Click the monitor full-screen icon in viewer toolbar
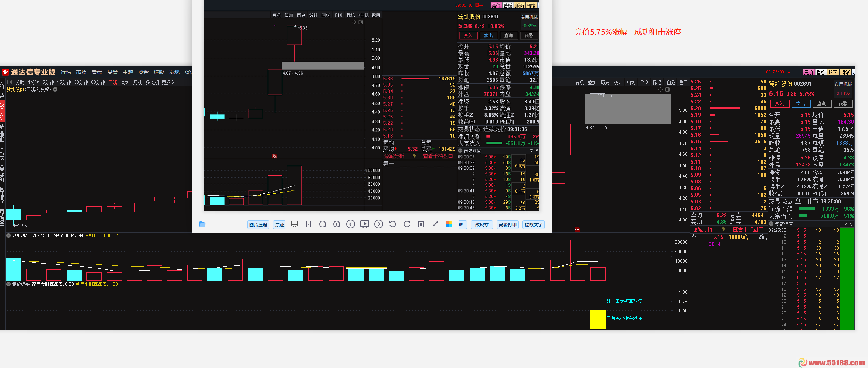The width and height of the screenshot is (868, 368). 295,224
